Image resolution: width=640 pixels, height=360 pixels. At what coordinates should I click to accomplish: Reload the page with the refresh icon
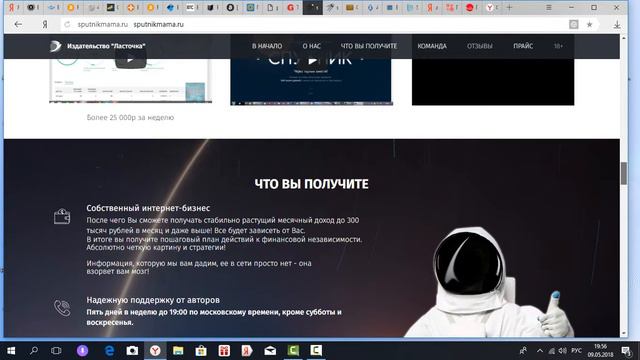click(x=67, y=24)
